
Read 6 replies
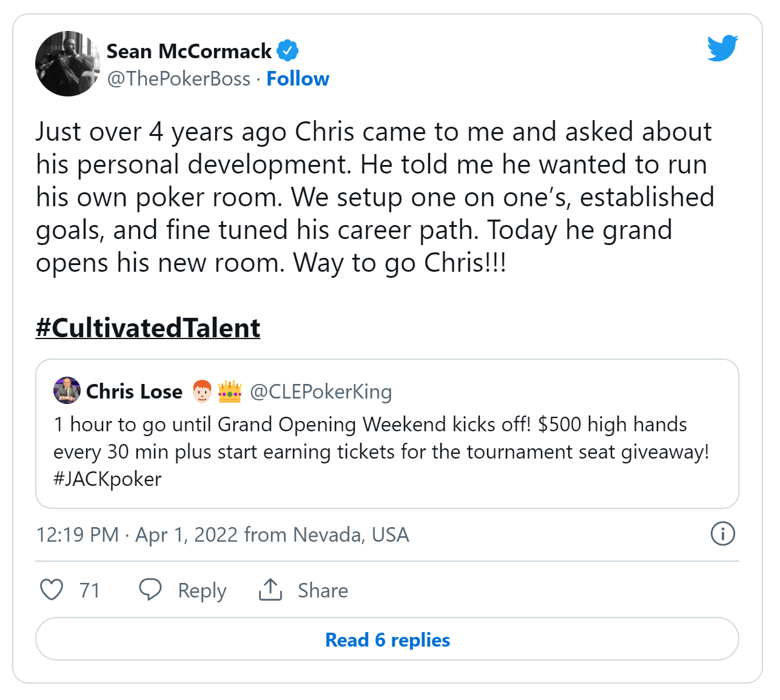click(387, 639)
